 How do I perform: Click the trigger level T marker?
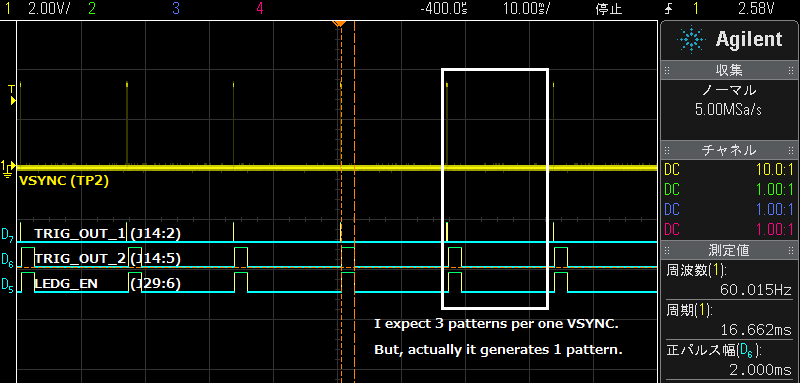point(13,95)
